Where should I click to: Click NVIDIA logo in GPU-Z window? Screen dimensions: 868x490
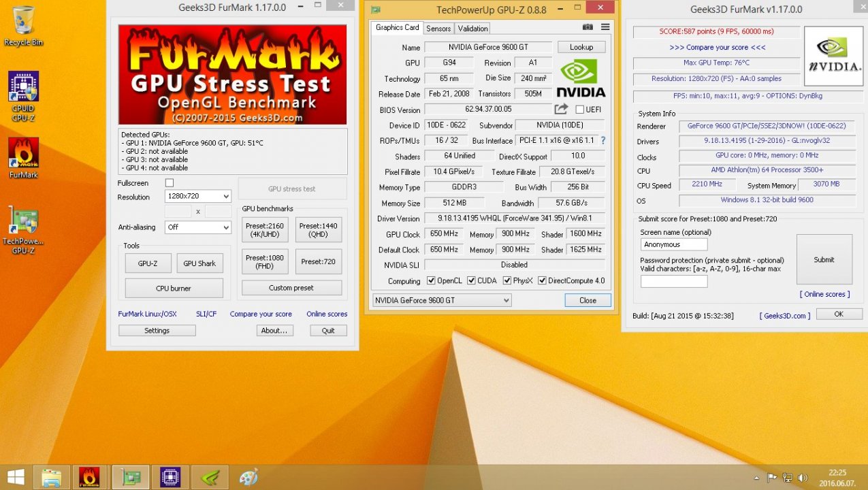(581, 78)
